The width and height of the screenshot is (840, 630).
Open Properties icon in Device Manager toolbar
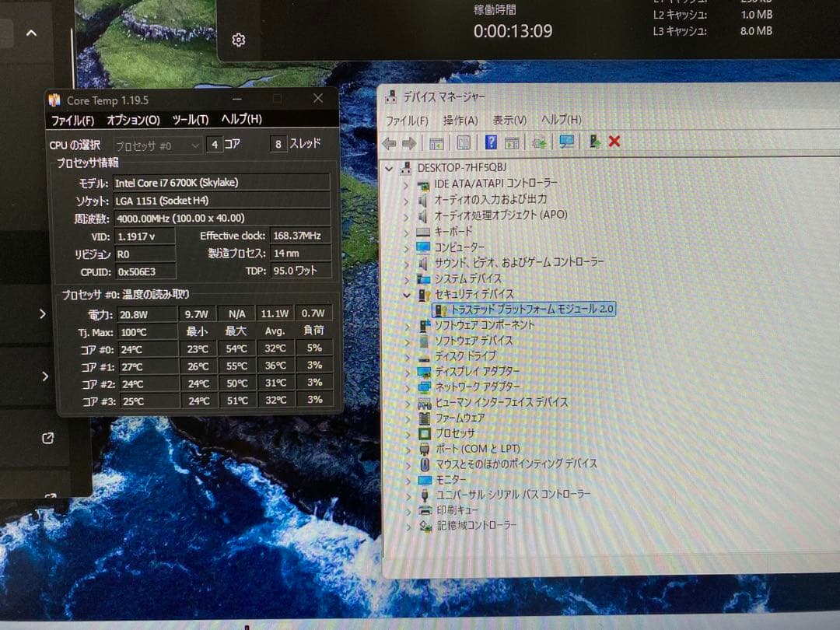click(x=464, y=142)
